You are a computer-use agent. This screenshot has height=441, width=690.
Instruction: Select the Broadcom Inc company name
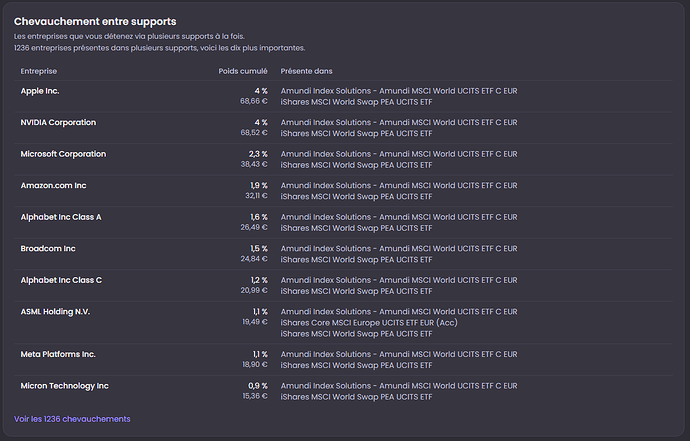tap(48, 249)
